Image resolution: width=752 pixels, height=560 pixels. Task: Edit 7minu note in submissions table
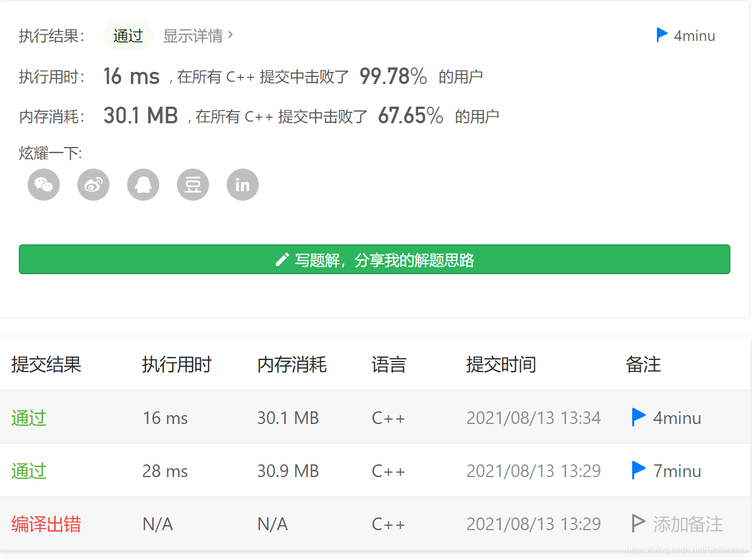pyautogui.click(x=677, y=471)
